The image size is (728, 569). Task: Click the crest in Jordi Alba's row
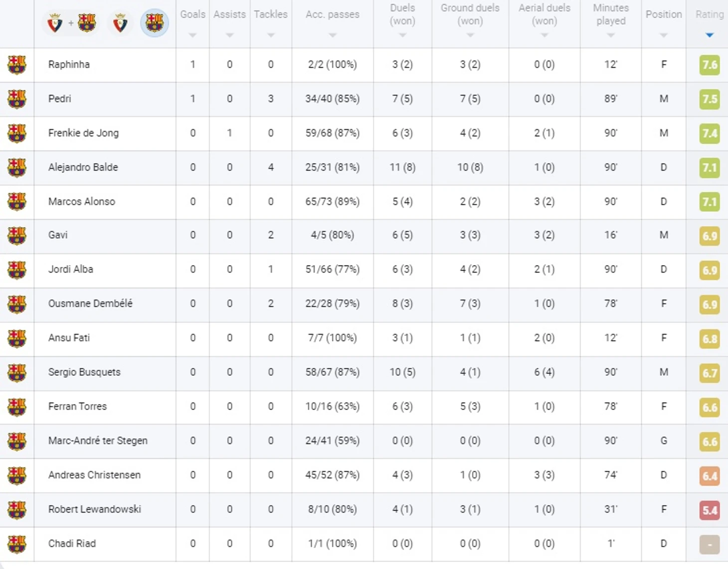17,270
